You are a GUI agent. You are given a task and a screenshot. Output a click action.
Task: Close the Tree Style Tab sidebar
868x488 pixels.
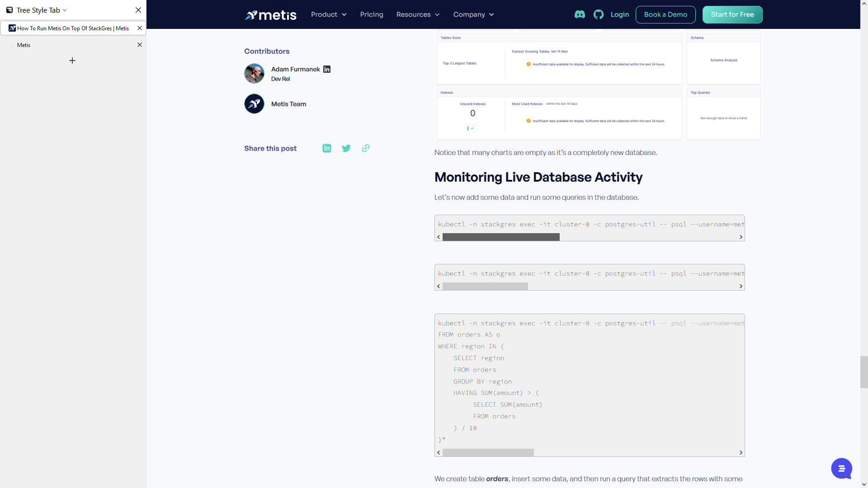click(138, 10)
